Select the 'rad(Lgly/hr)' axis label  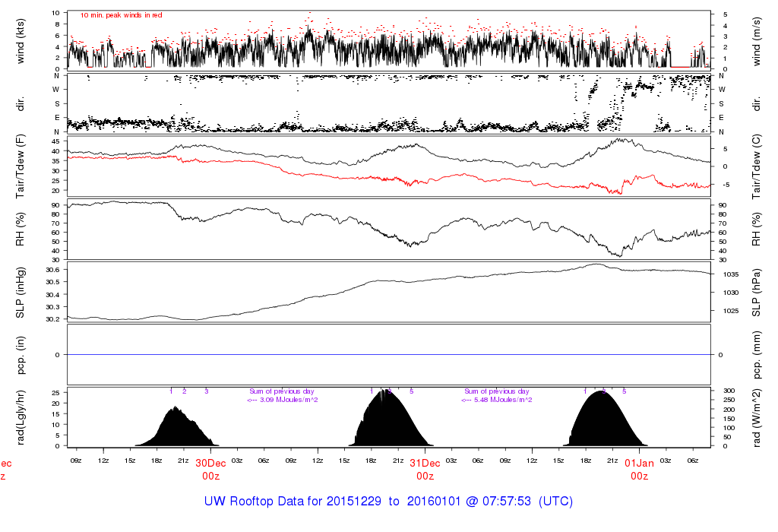tap(21, 417)
